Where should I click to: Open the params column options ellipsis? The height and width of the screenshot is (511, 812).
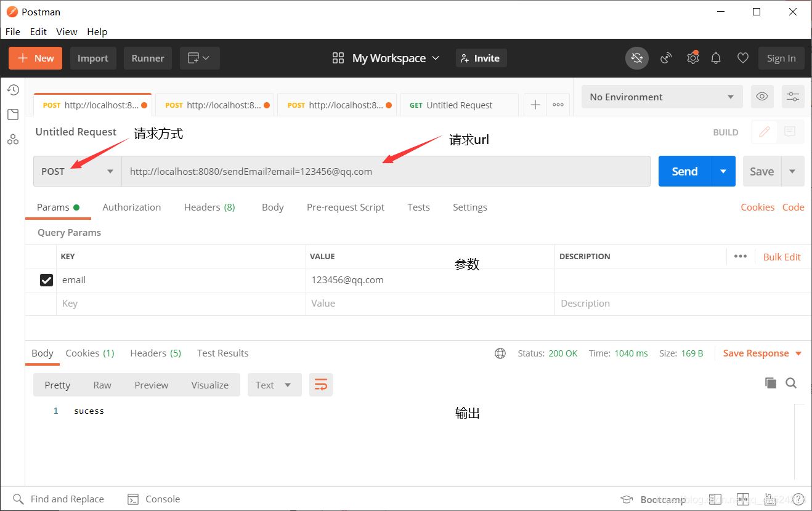point(741,257)
